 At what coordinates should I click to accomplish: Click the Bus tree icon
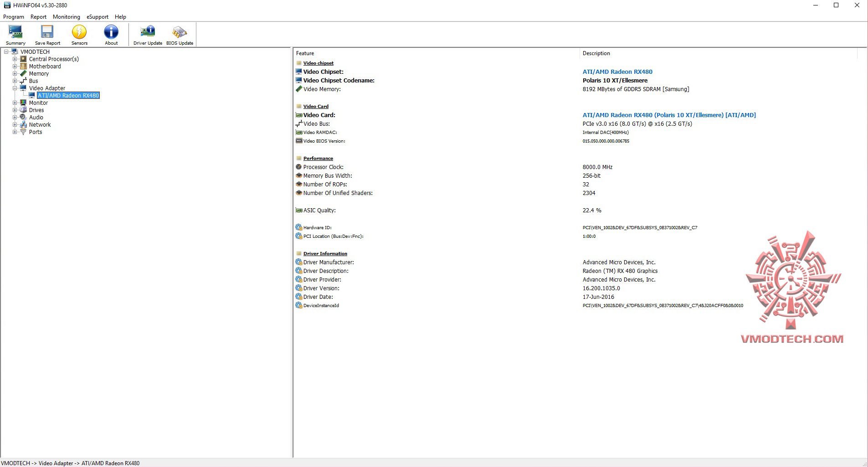point(23,81)
